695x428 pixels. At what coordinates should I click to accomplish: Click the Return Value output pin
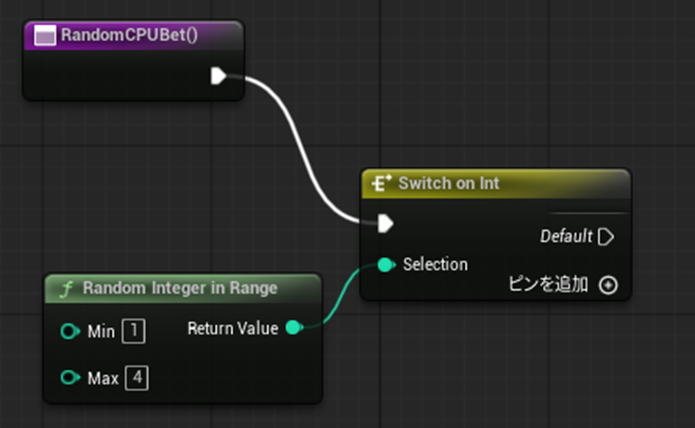coord(293,327)
